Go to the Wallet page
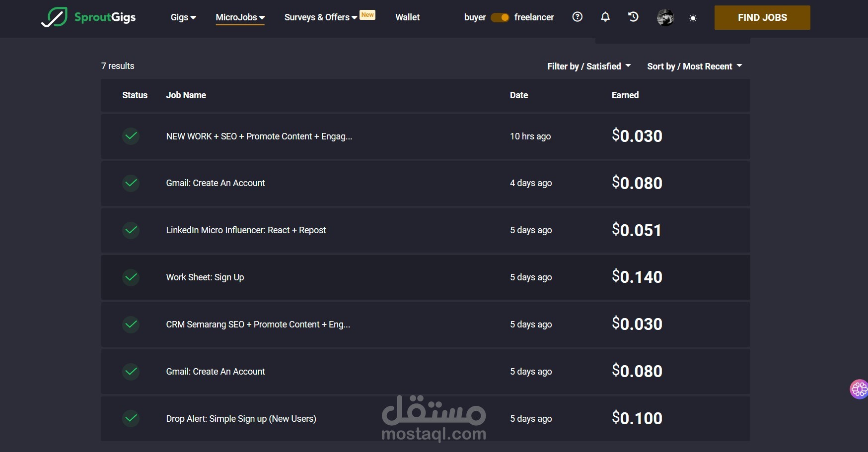Screen dimensions: 868x452 408,17
